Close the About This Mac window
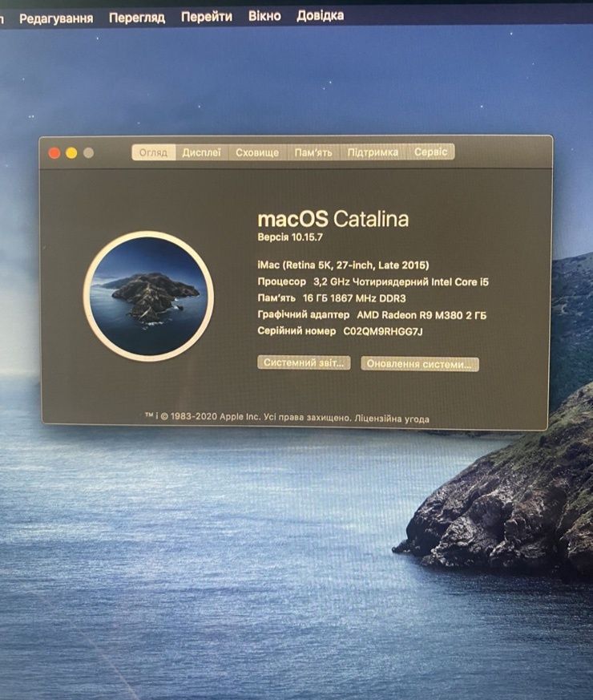The width and height of the screenshot is (593, 700). click(x=54, y=153)
